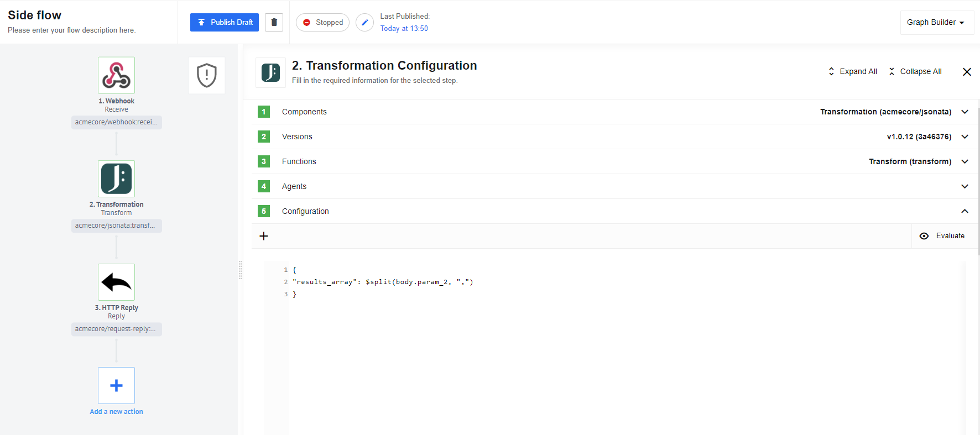This screenshot has height=435, width=980.
Task: Select the Transformation JSONata step icon
Action: pos(116,179)
